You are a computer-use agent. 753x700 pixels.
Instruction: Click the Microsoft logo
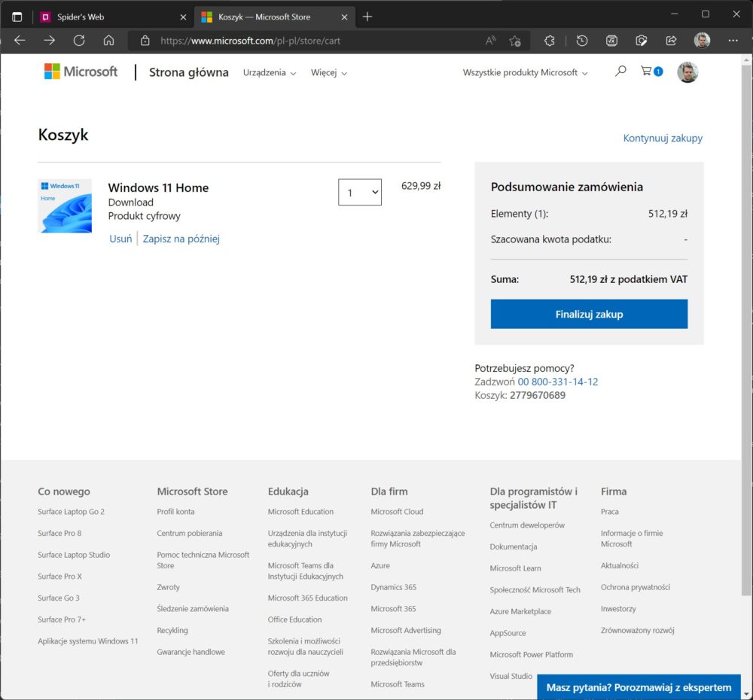point(81,72)
